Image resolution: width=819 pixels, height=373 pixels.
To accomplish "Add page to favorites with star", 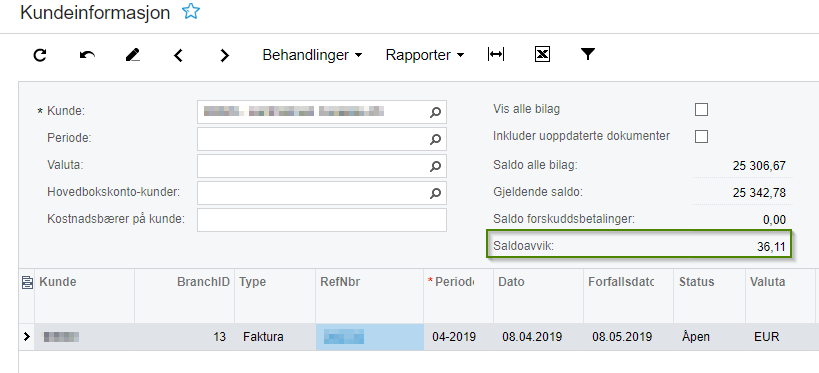I will pos(191,11).
